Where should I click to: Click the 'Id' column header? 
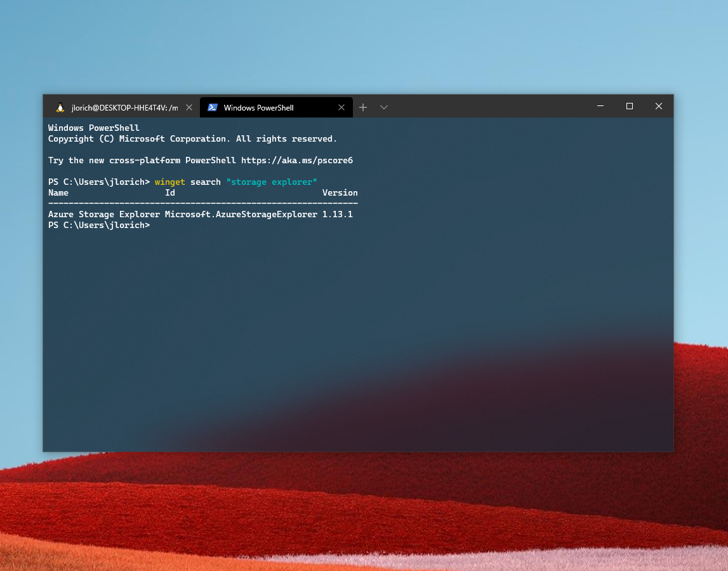point(170,192)
